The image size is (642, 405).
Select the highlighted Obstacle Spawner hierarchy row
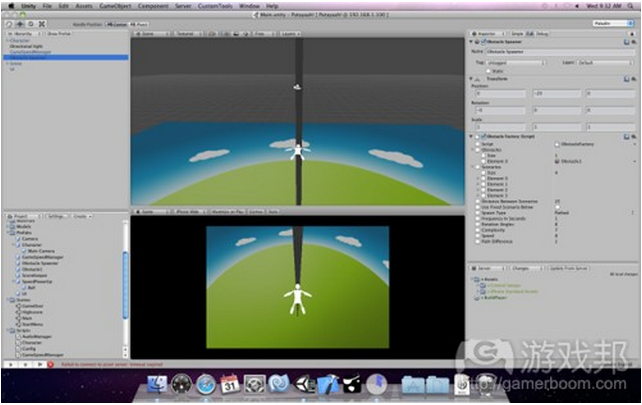[66, 58]
